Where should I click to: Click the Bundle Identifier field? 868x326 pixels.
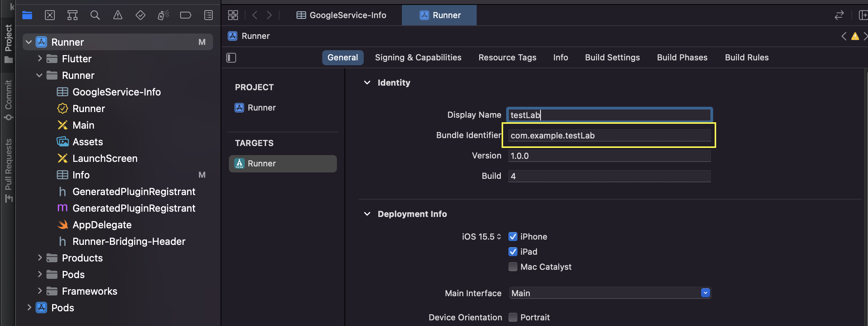[x=609, y=135]
